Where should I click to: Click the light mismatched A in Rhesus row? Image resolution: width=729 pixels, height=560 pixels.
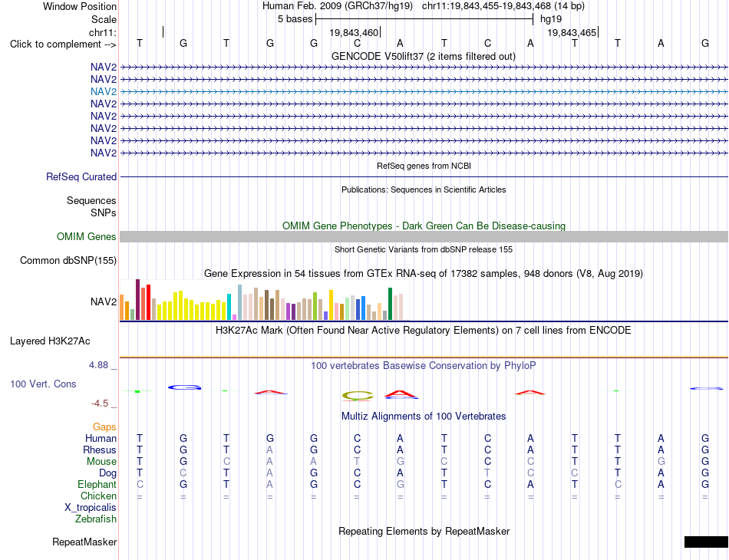[269, 450]
